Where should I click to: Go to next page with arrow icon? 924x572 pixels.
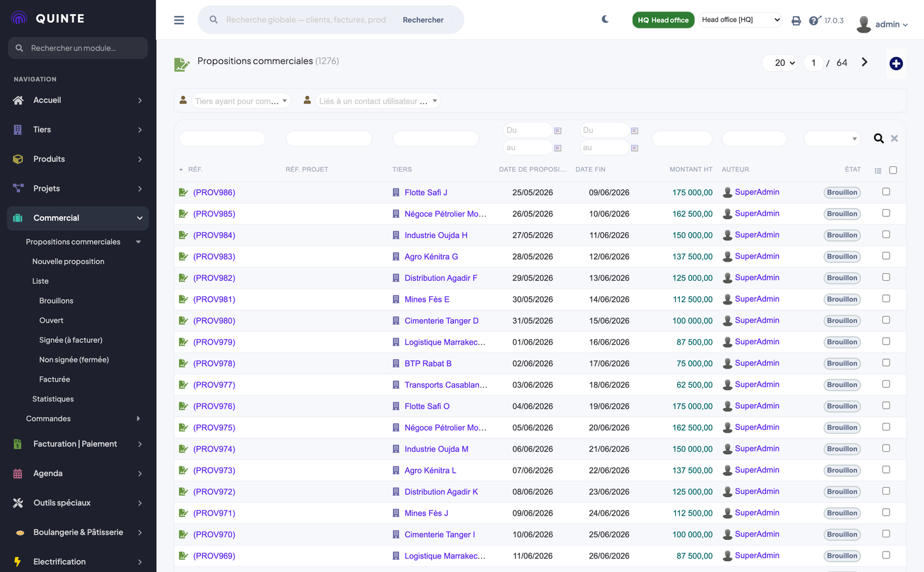[x=865, y=62]
